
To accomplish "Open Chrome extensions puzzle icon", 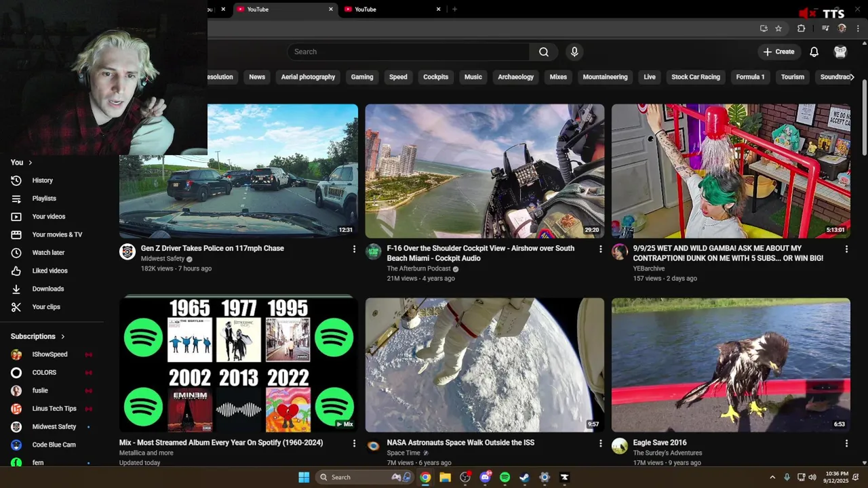I will (x=801, y=28).
